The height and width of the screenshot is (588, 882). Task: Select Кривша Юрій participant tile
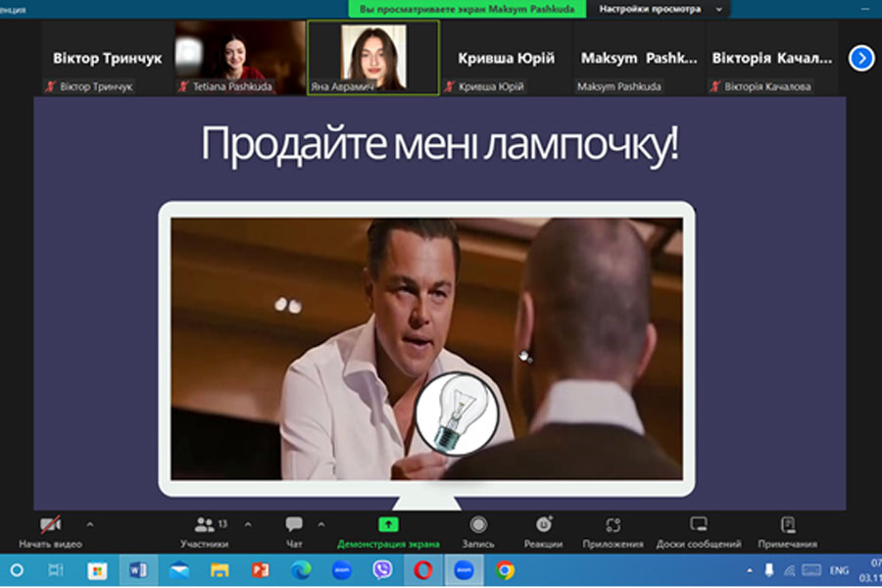click(x=506, y=58)
